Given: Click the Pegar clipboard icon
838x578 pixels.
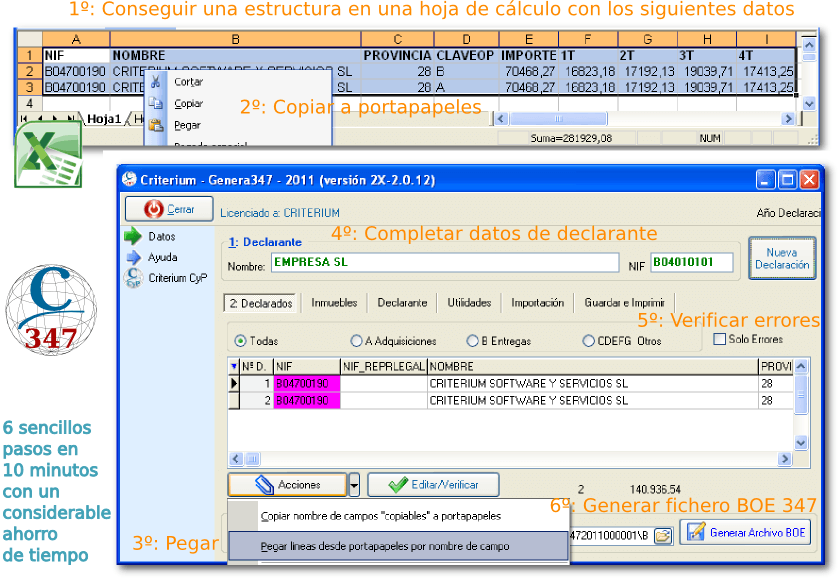Looking at the screenshot, I should (x=156, y=125).
